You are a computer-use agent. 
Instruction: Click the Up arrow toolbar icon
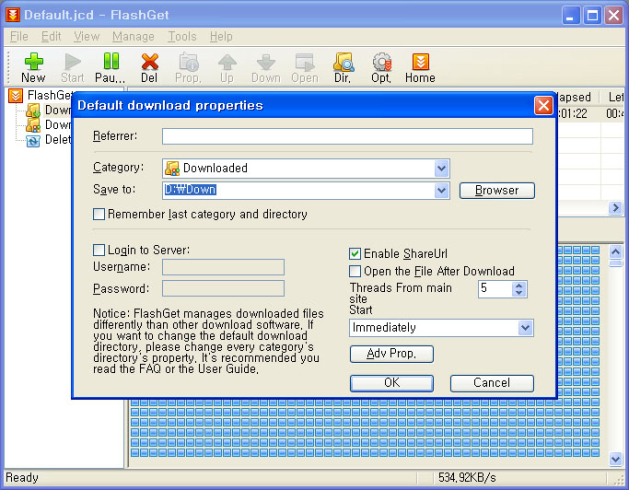[227, 67]
